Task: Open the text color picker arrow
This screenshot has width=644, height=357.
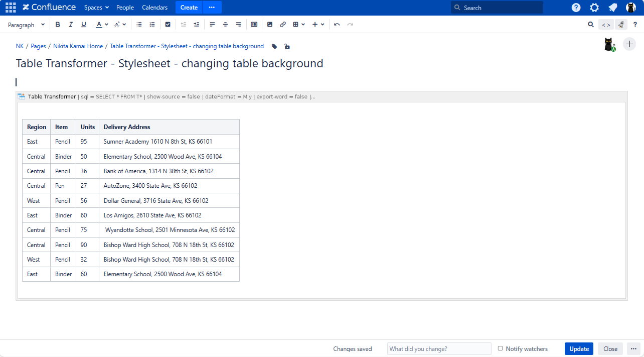Action: click(106, 25)
